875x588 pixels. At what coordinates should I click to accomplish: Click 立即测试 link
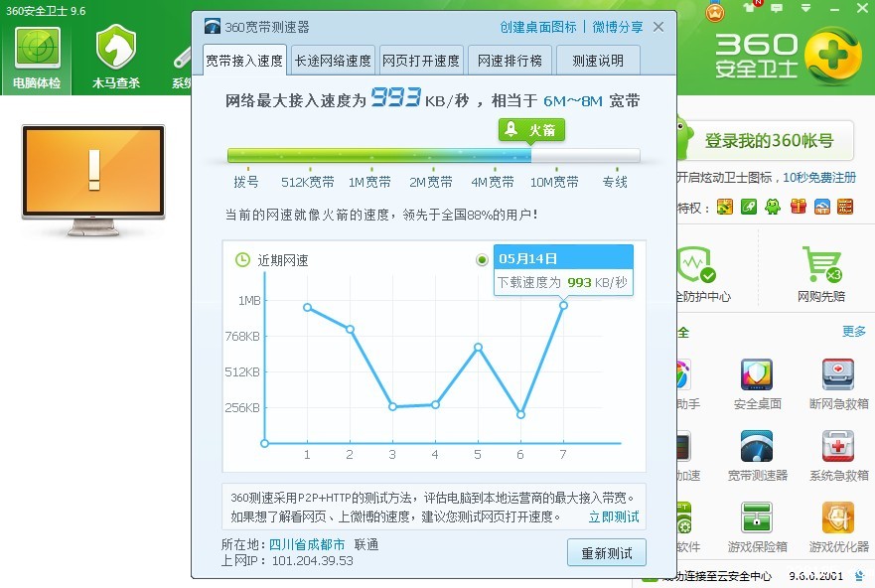click(x=613, y=516)
